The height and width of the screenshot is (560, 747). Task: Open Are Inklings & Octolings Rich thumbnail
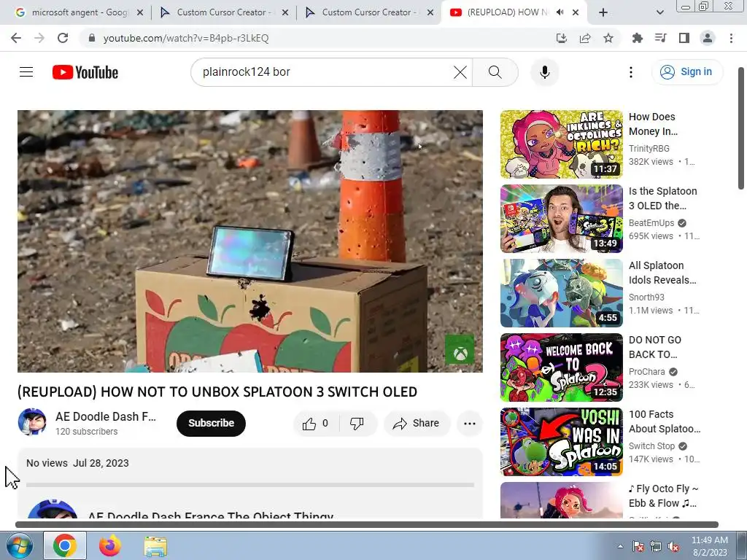tap(561, 144)
